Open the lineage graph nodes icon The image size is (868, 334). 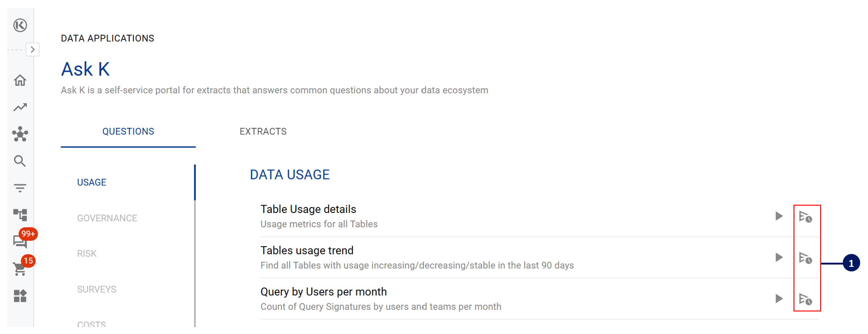pos(20,134)
